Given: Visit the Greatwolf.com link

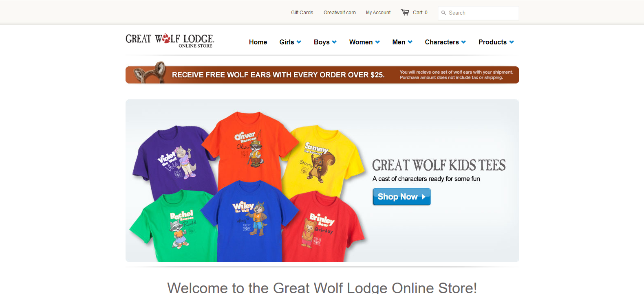Looking at the screenshot, I should pos(340,13).
